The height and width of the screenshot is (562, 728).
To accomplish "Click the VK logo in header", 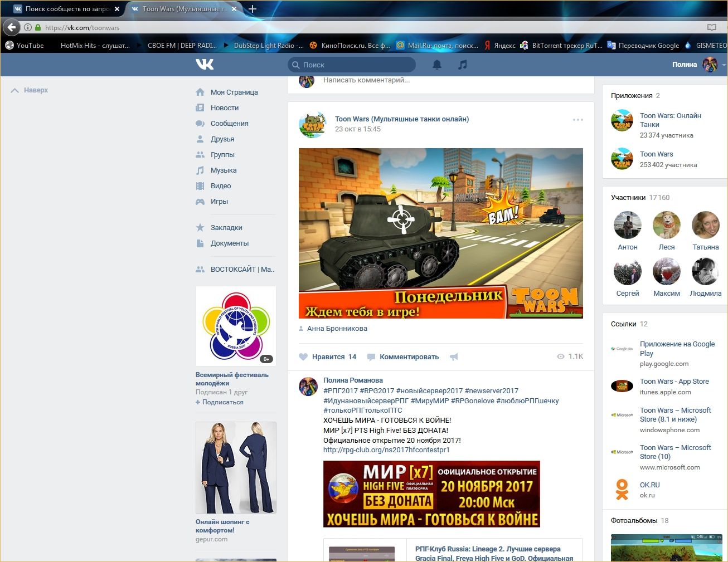I will pos(205,65).
